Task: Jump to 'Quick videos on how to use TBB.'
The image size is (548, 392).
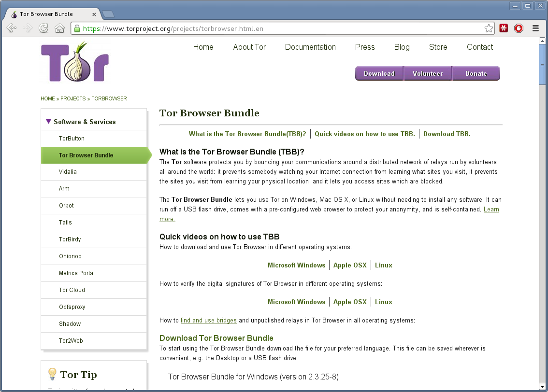Action: (x=364, y=134)
